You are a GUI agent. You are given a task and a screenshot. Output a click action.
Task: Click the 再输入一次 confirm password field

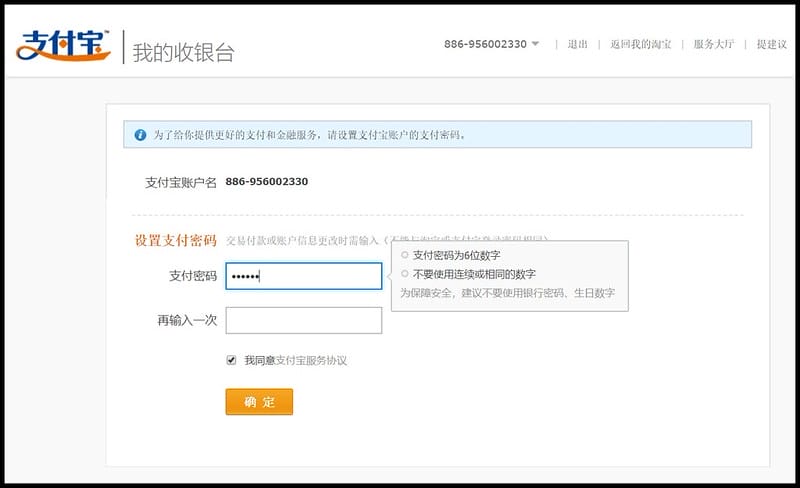pyautogui.click(x=304, y=321)
